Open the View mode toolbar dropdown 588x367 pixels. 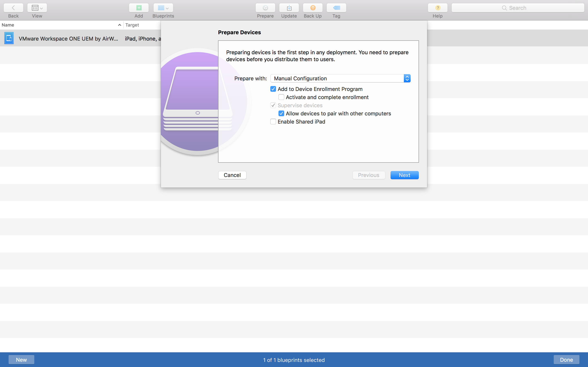tap(37, 8)
